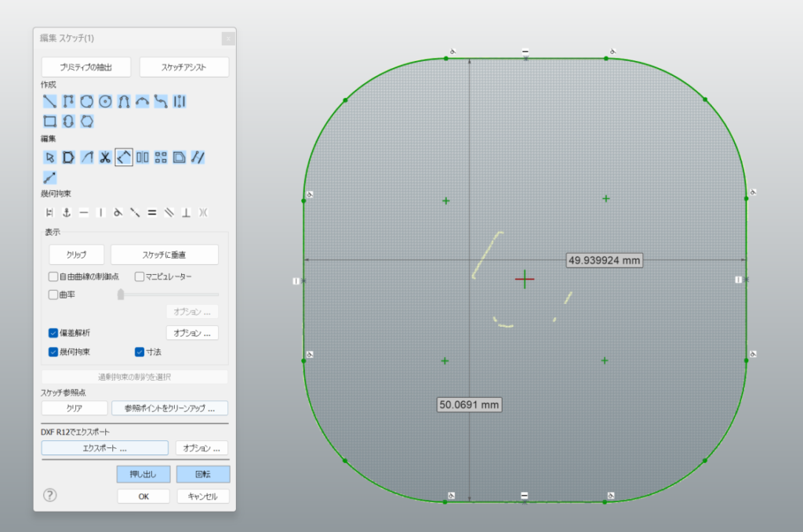
Task: Open オプション next to 偏差解析
Action: point(192,333)
